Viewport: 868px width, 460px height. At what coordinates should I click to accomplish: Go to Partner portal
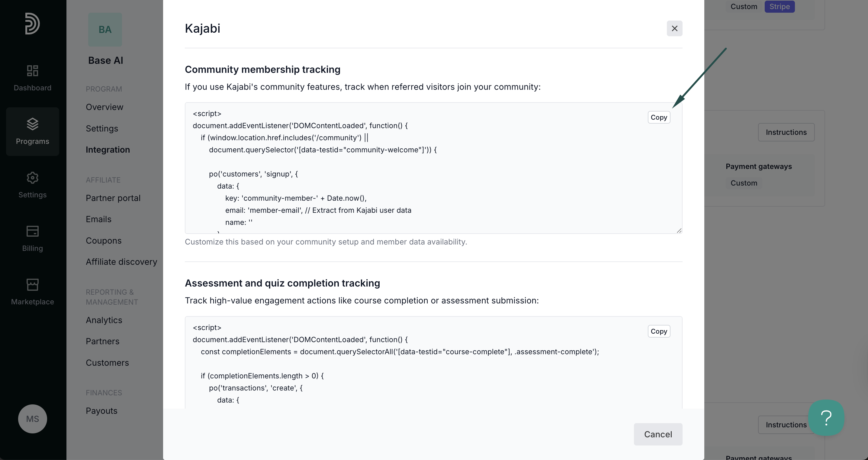[x=113, y=198]
